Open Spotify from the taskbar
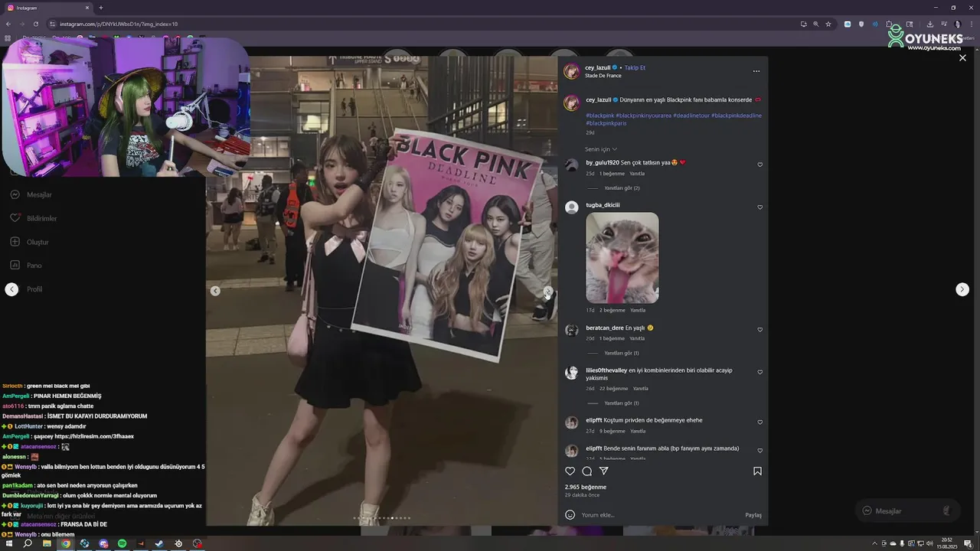 pos(122,543)
